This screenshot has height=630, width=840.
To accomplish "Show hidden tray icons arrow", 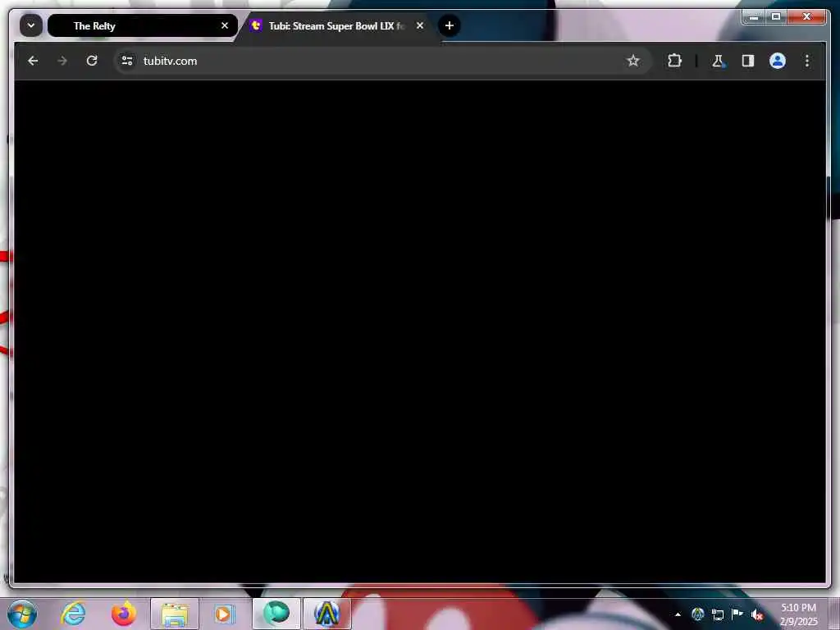I will (678, 614).
